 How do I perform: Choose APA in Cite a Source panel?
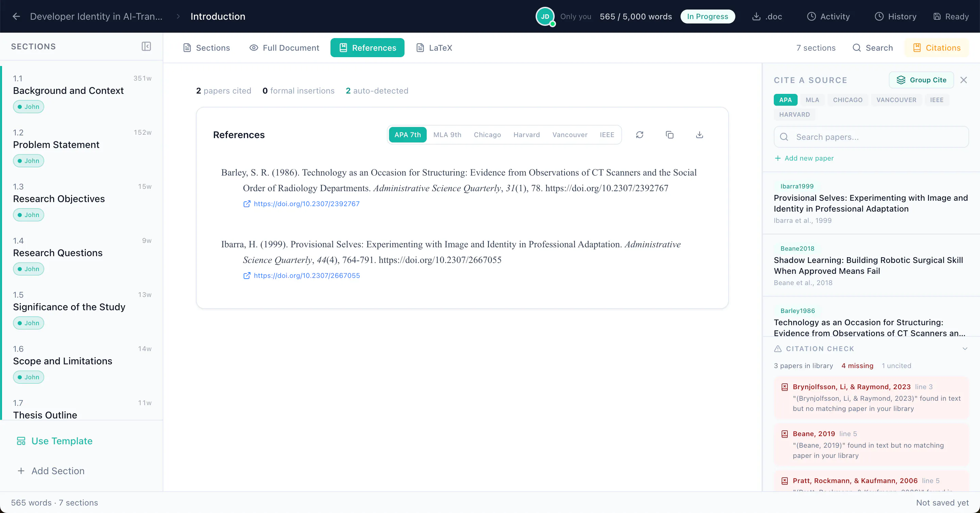[x=785, y=100]
